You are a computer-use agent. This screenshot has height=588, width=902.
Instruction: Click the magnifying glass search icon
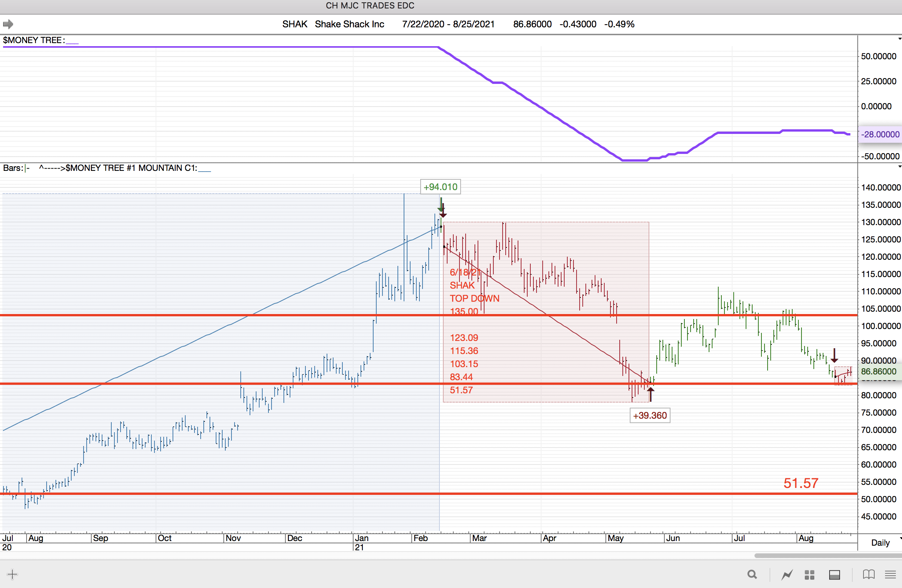[752, 575]
